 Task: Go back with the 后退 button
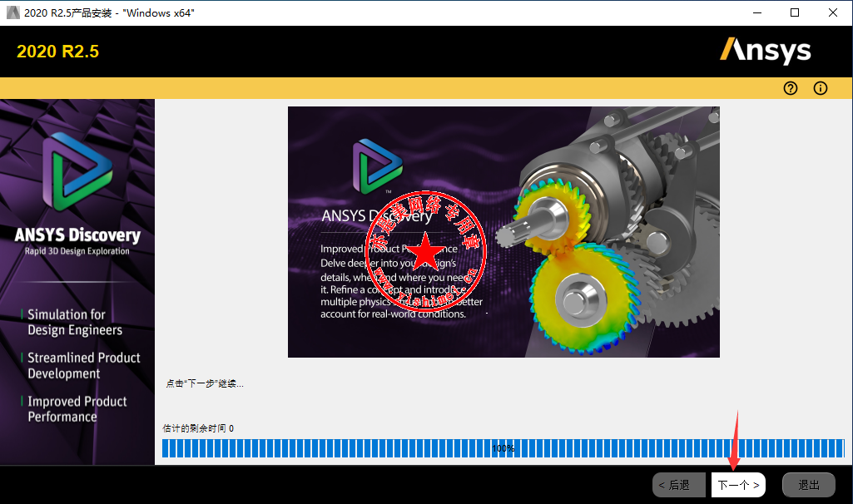pos(679,484)
